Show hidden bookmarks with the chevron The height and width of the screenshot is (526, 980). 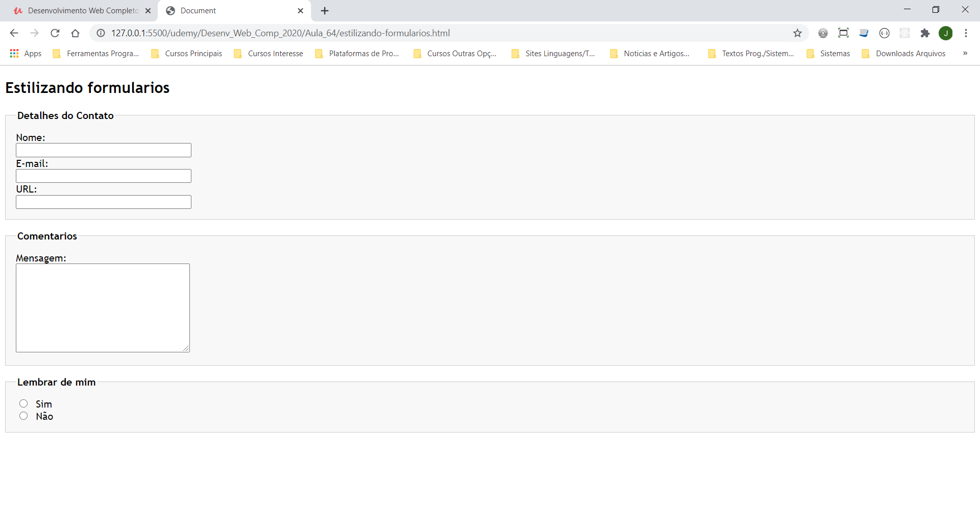pos(965,54)
